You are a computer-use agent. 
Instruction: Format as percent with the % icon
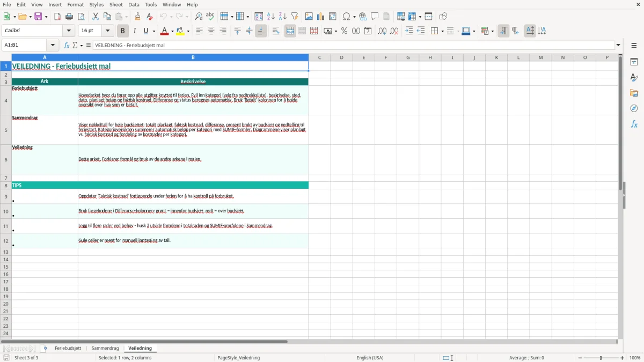(345, 31)
